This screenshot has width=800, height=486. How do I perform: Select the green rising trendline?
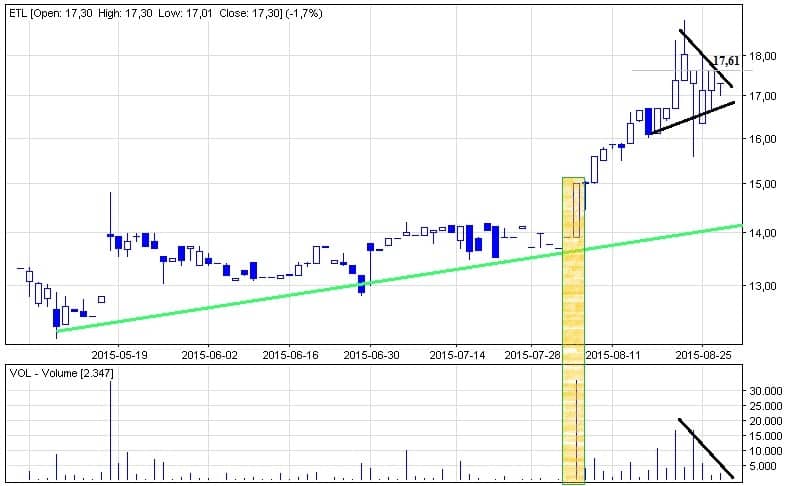pos(400,278)
